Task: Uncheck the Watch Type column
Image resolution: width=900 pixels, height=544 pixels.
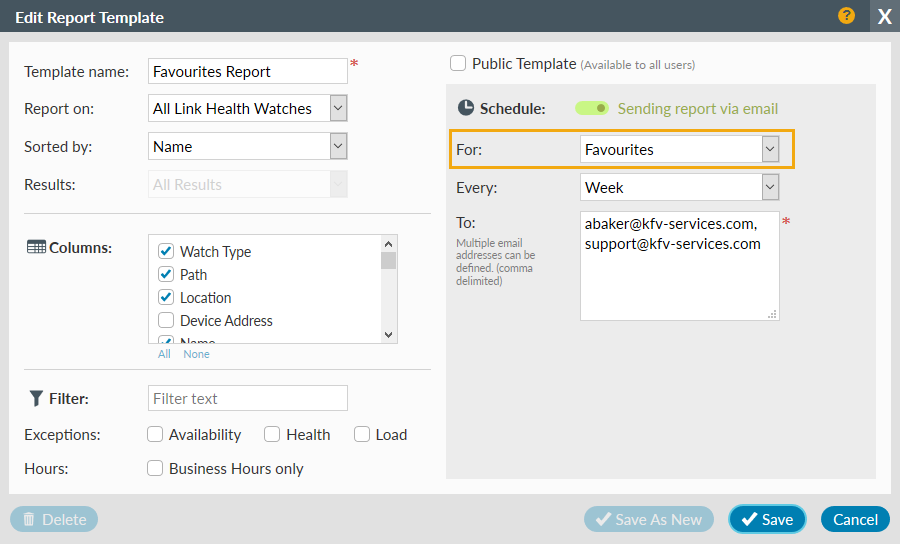Action: 166,252
